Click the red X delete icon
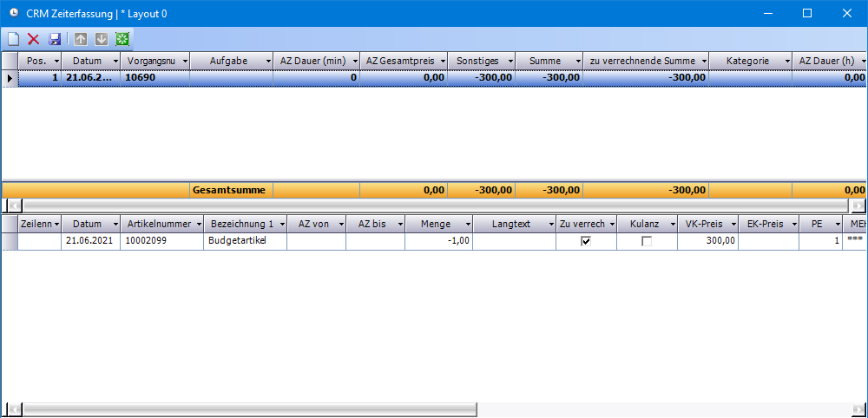 34,39
